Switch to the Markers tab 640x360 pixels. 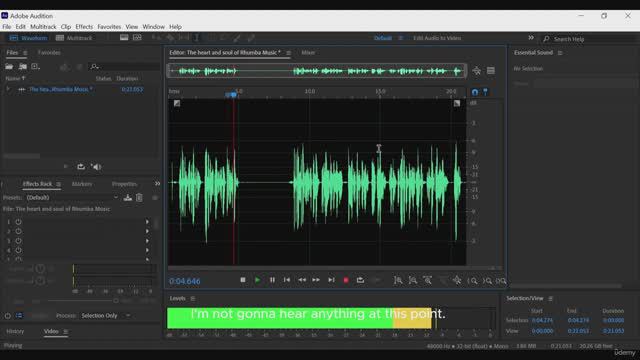click(82, 184)
